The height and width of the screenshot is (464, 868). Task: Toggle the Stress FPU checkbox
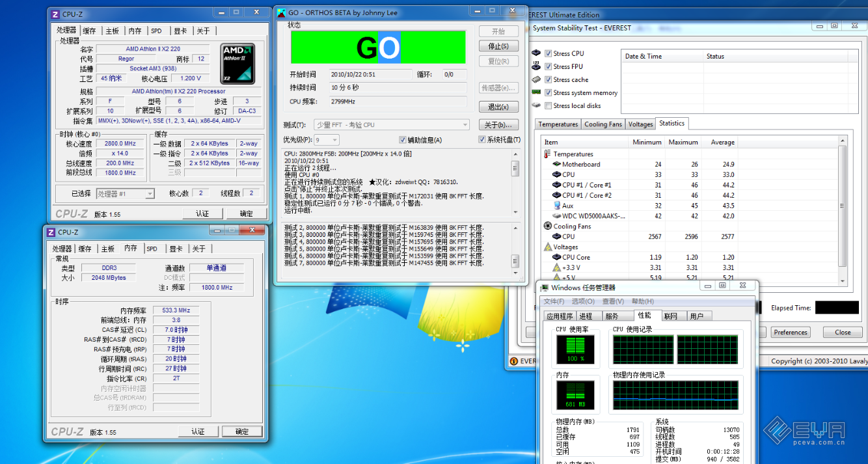click(x=549, y=66)
